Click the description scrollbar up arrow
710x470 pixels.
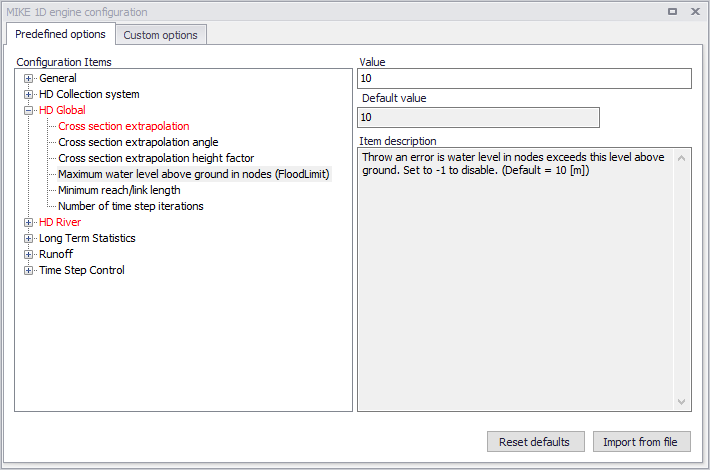681,158
